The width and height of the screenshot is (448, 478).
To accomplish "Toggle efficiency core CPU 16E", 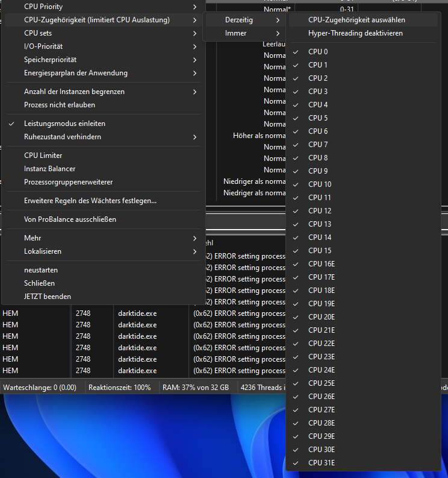I will [x=363, y=264].
